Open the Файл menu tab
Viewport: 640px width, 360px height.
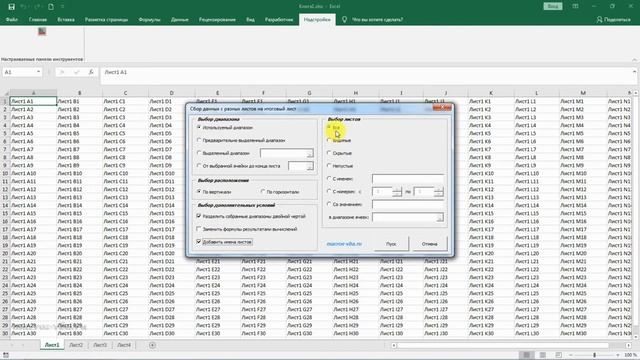(11, 19)
